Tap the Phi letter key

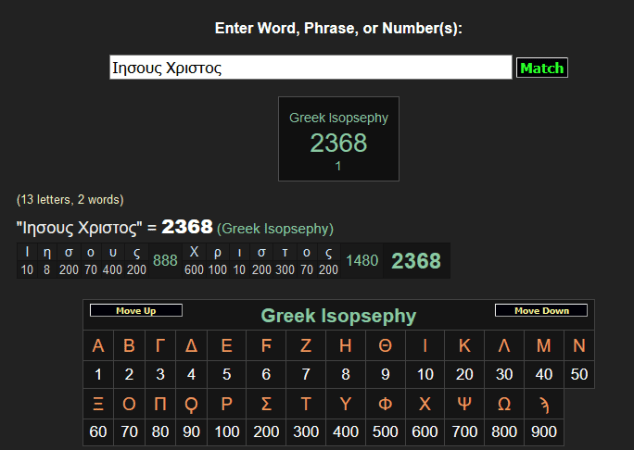click(x=385, y=403)
